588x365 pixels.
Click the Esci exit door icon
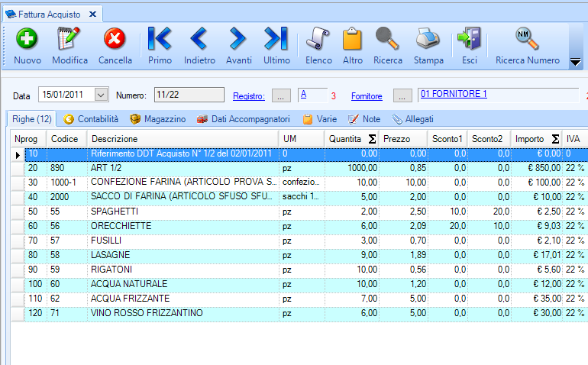point(469,39)
